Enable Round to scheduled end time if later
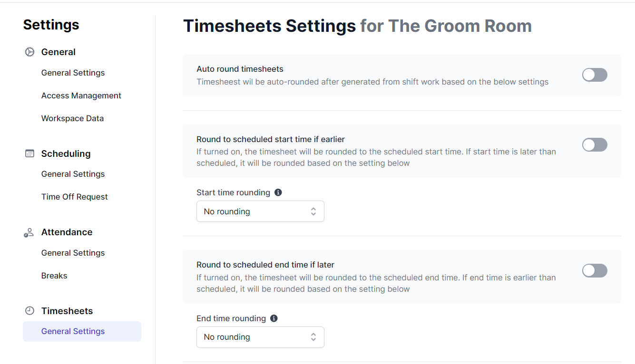This screenshot has width=635, height=364. pos(595,270)
